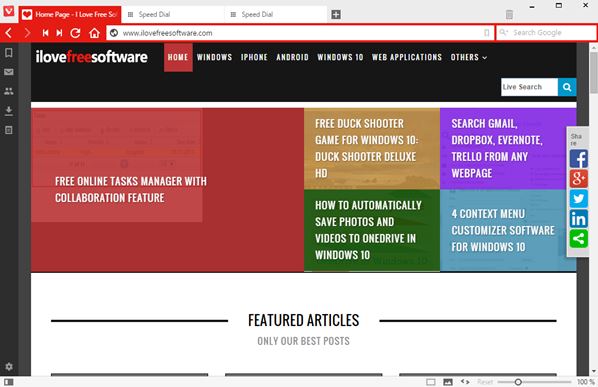Share the page on LinkedIn

pos(578,219)
